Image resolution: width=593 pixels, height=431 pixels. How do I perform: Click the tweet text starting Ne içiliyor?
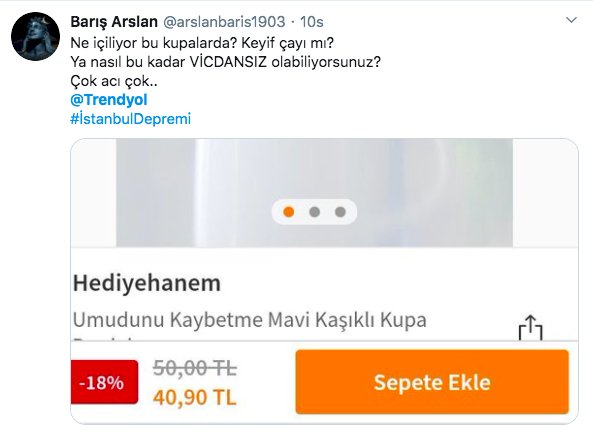(x=202, y=43)
